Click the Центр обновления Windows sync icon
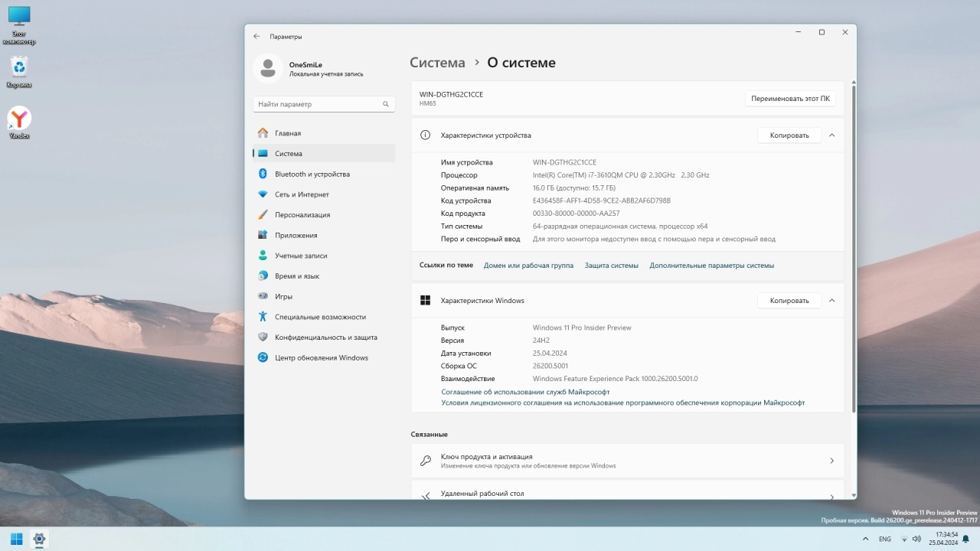The height and width of the screenshot is (551, 980). click(263, 357)
